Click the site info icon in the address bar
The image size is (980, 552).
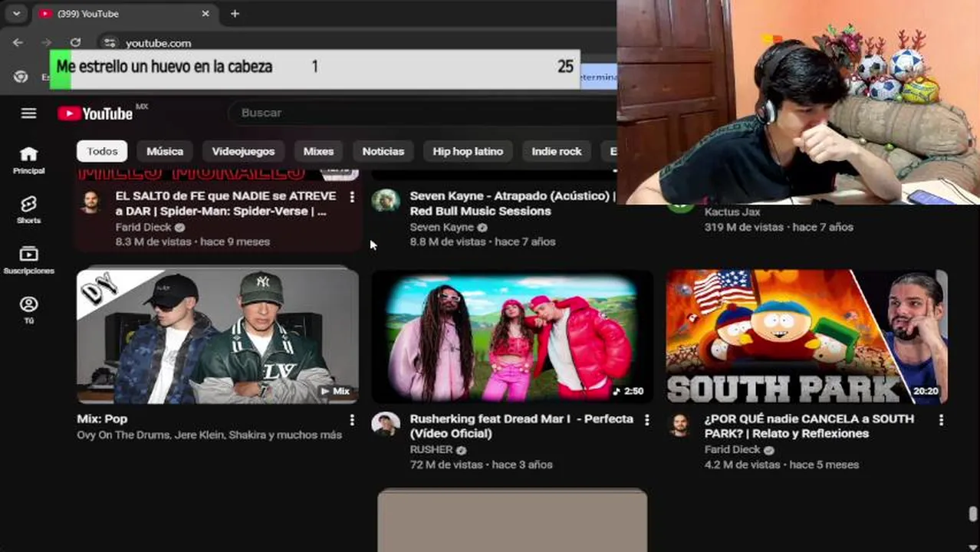pyautogui.click(x=110, y=43)
